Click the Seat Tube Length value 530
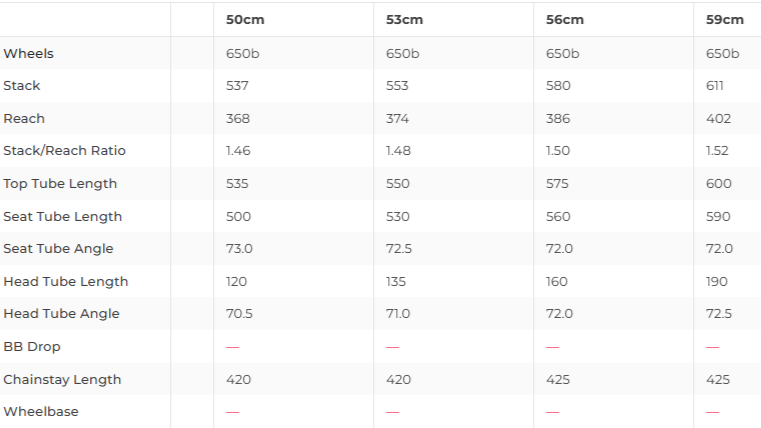 point(398,217)
